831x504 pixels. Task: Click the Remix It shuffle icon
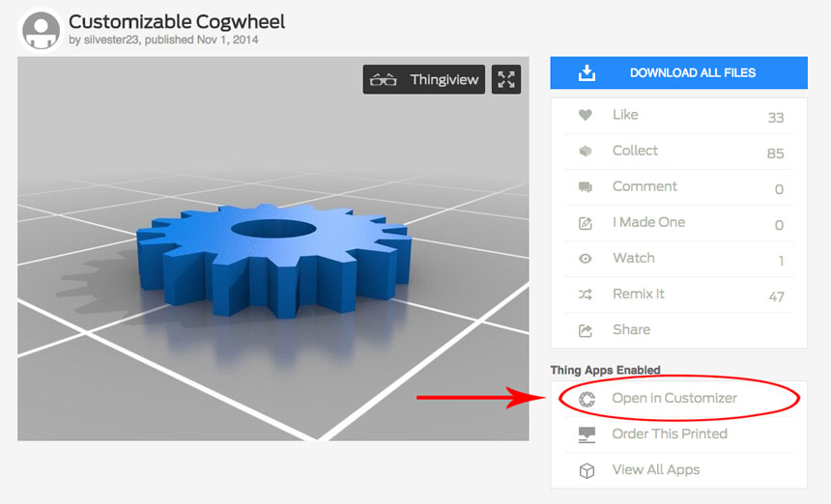[585, 294]
